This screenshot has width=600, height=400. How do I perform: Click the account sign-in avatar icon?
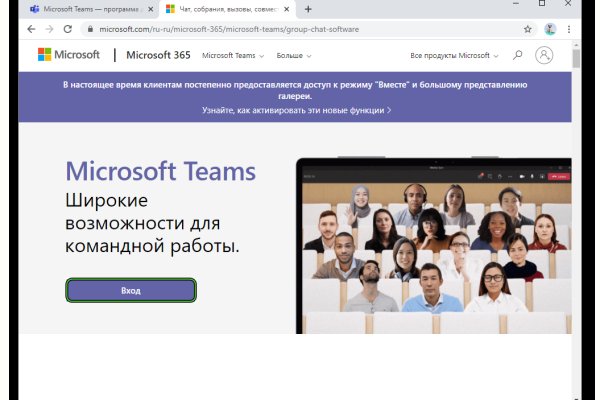click(544, 55)
